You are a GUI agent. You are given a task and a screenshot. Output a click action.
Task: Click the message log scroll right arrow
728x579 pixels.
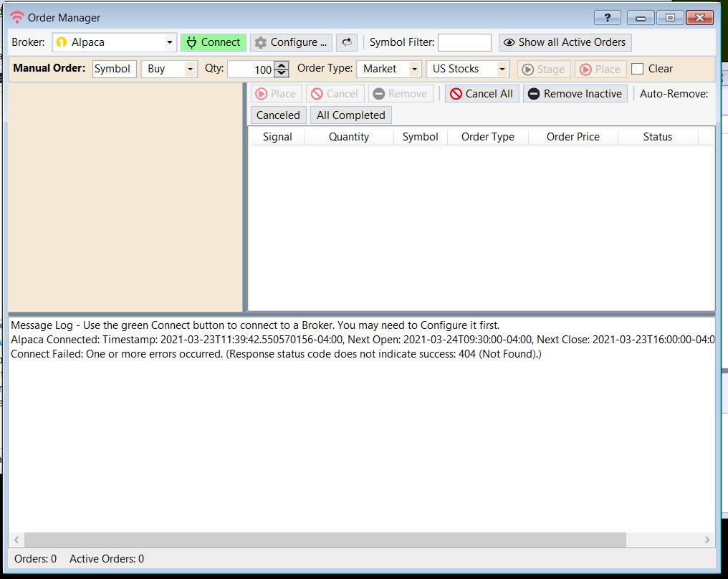(x=707, y=540)
